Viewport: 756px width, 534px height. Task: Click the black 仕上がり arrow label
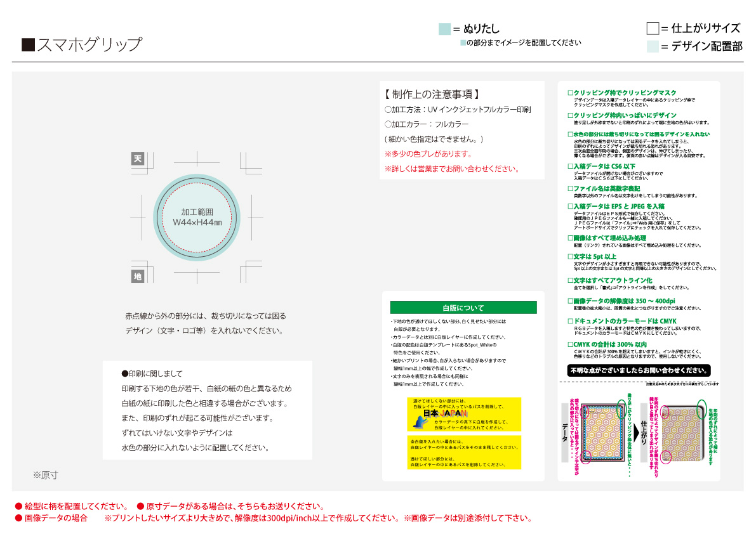(x=644, y=433)
